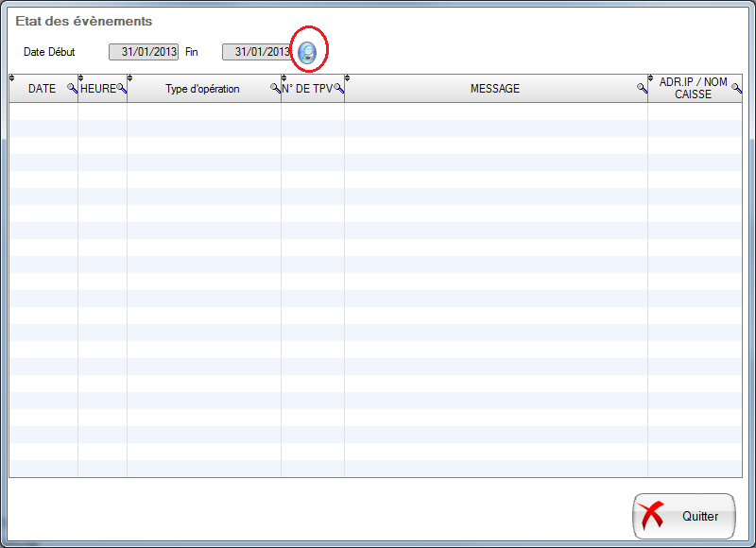Toggle sort arrows on ADR.IP / NOM CAISSE column

(651, 78)
